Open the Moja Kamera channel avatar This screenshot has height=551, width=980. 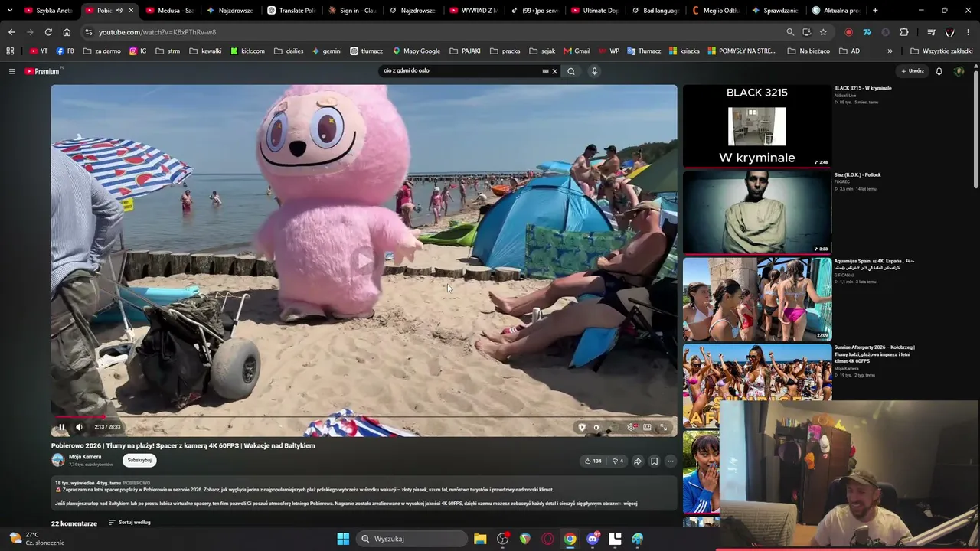[58, 460]
